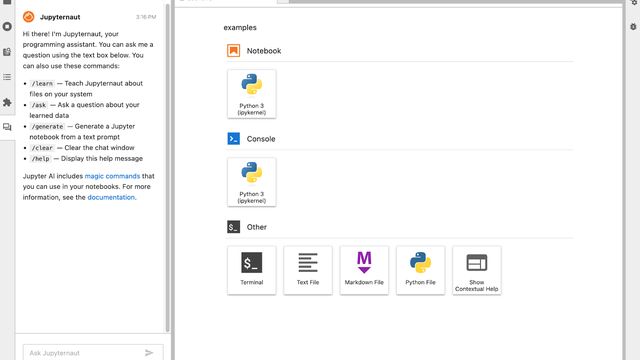Click the Jupyternaut avatar icon

(29, 17)
